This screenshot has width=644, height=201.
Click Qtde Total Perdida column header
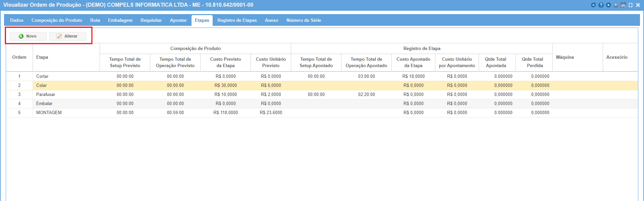point(534,62)
